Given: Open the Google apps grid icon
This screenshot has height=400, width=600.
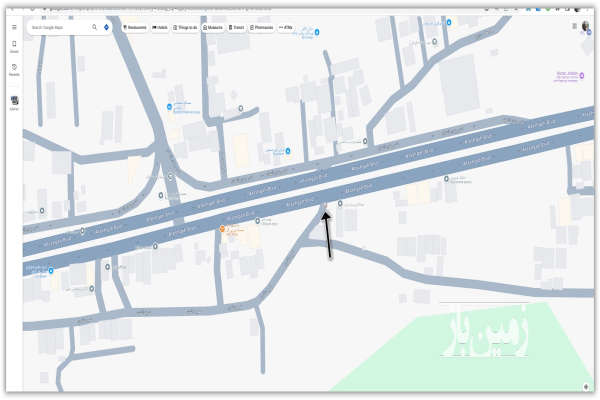Looking at the screenshot, I should tap(574, 26).
